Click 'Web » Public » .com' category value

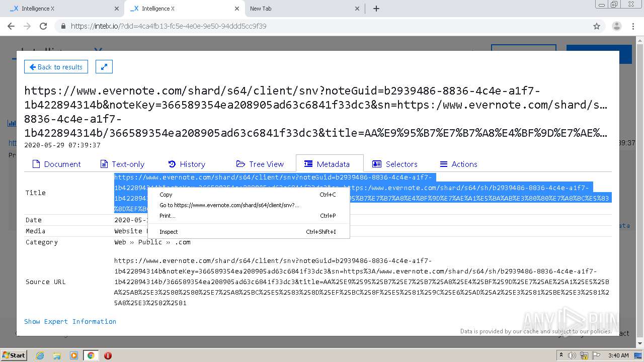(152, 242)
